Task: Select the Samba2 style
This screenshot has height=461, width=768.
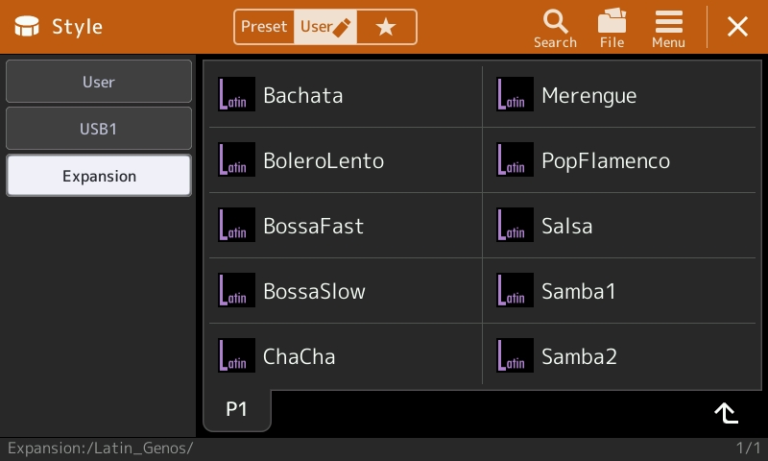Action: point(620,356)
